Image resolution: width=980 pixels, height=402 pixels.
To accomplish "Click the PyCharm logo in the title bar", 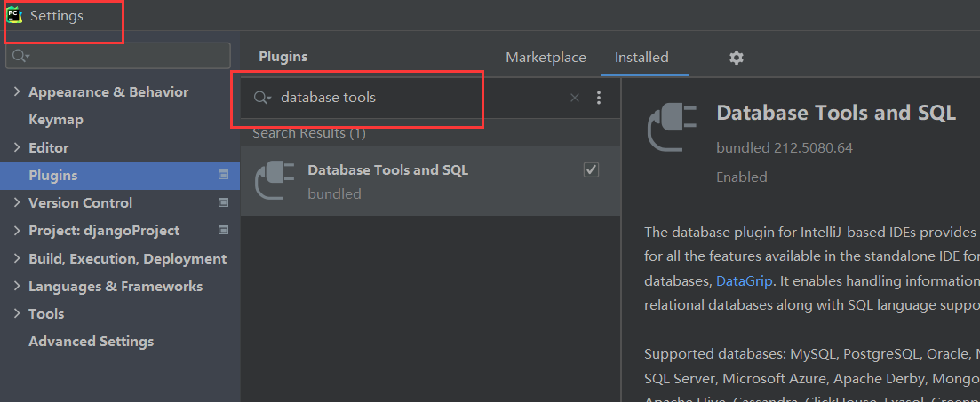I will (x=13, y=16).
